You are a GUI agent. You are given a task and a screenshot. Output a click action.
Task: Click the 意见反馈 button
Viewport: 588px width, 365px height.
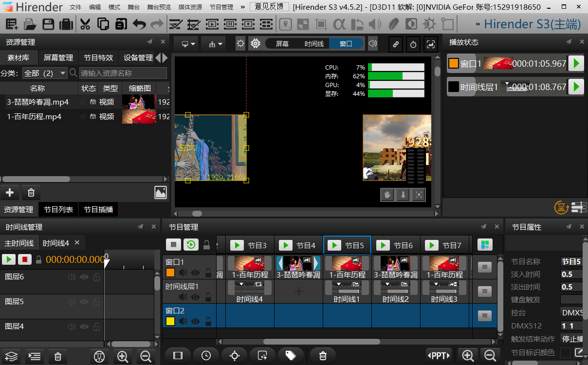coord(269,7)
